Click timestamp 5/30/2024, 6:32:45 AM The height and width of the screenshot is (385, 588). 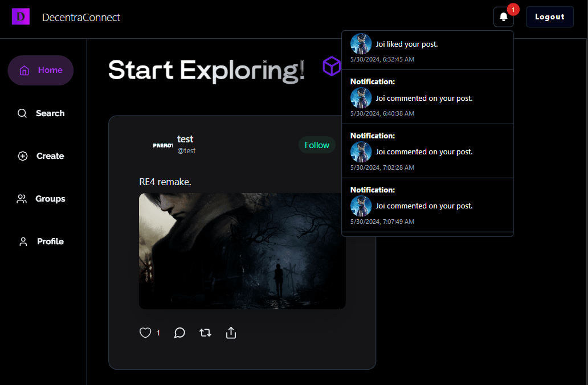tap(382, 59)
